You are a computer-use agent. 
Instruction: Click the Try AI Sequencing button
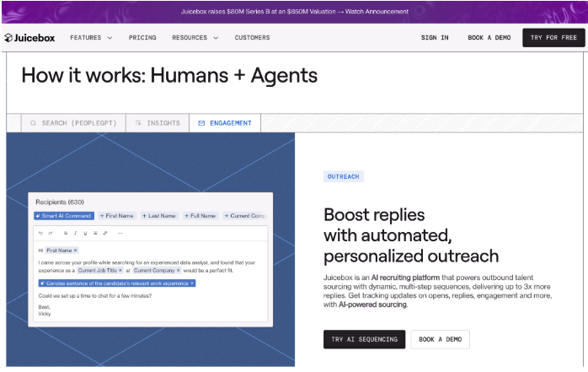coord(364,339)
